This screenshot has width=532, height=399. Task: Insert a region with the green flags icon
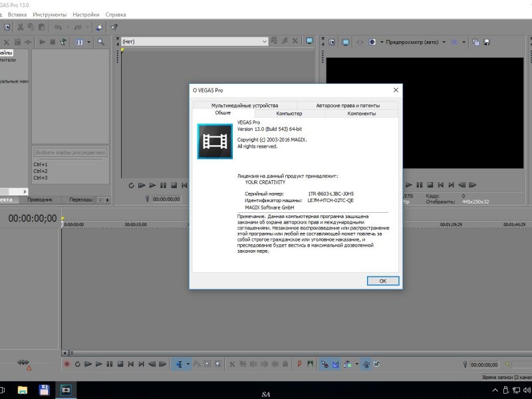(310, 364)
